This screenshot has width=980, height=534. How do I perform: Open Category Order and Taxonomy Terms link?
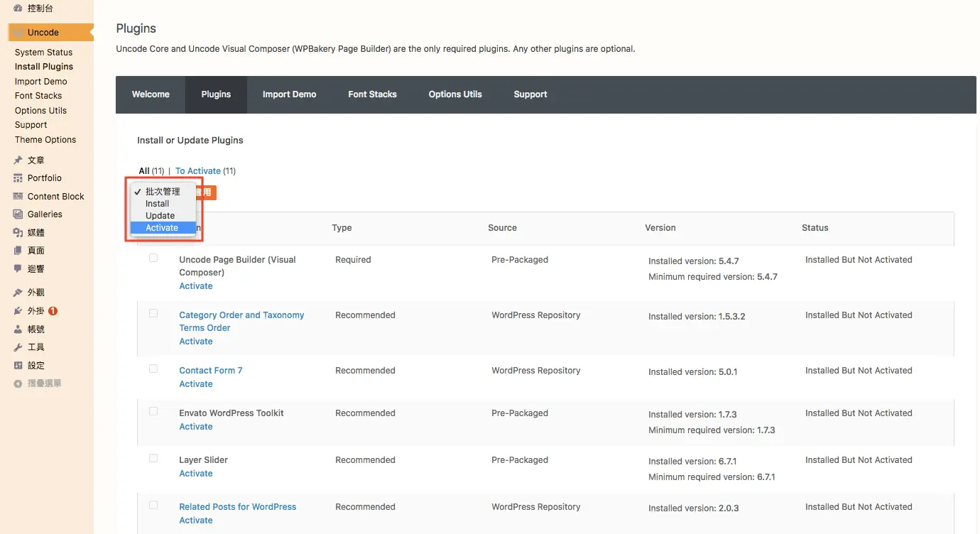[x=241, y=322]
